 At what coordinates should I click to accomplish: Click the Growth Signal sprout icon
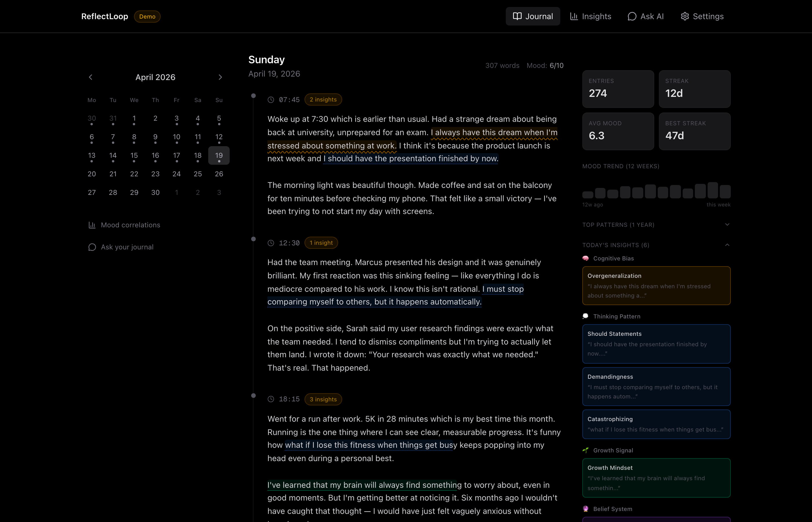pos(585,450)
